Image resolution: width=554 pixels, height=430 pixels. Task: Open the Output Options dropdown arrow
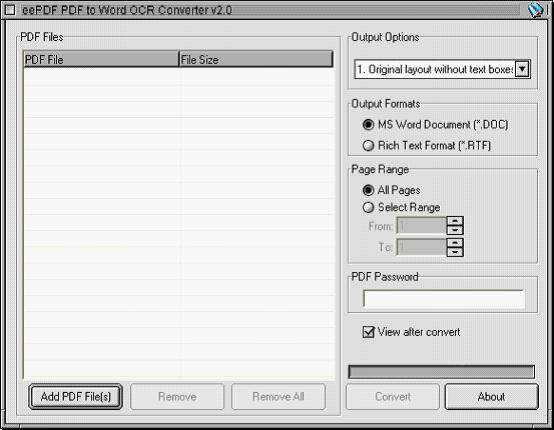click(522, 69)
